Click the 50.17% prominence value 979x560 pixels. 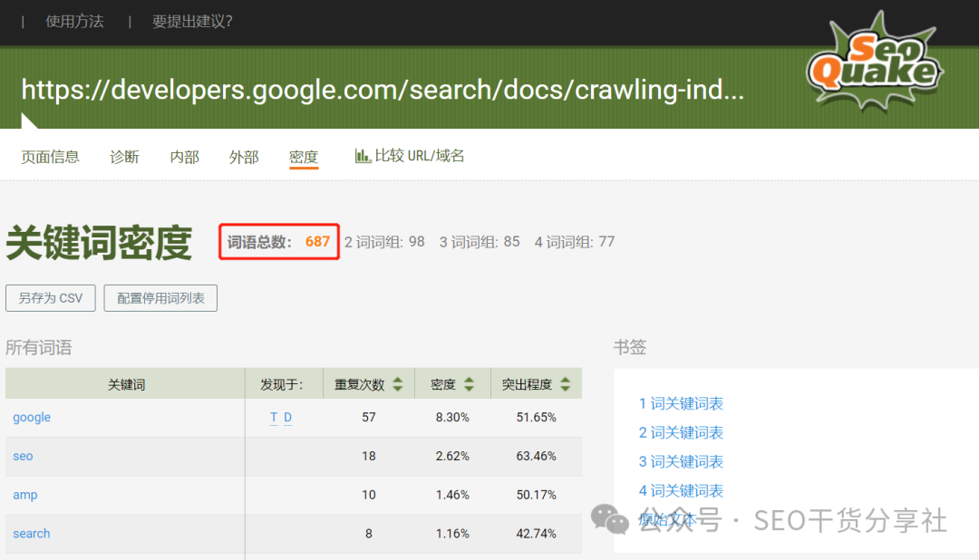536,495
